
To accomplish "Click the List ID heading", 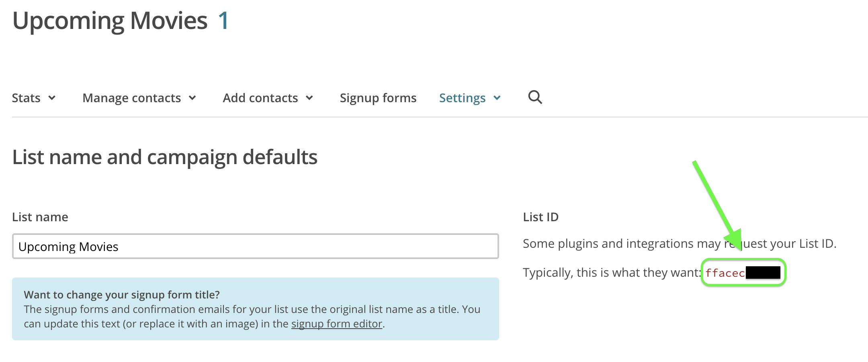I will (540, 217).
